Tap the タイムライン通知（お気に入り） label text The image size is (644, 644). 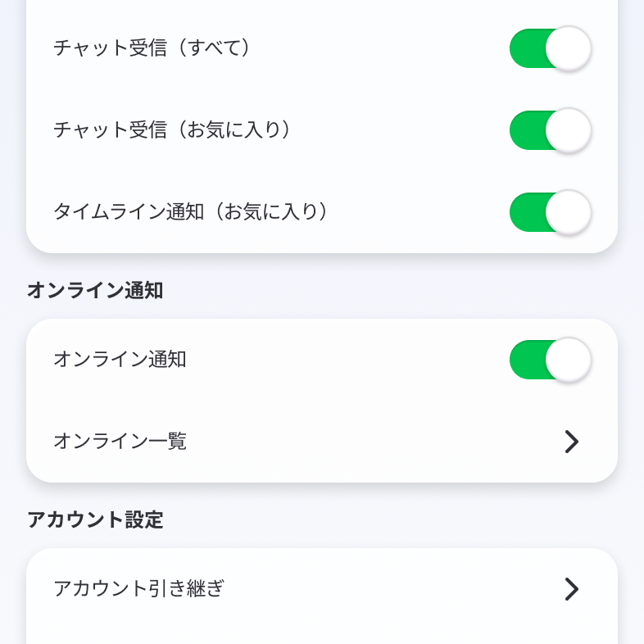point(191,212)
